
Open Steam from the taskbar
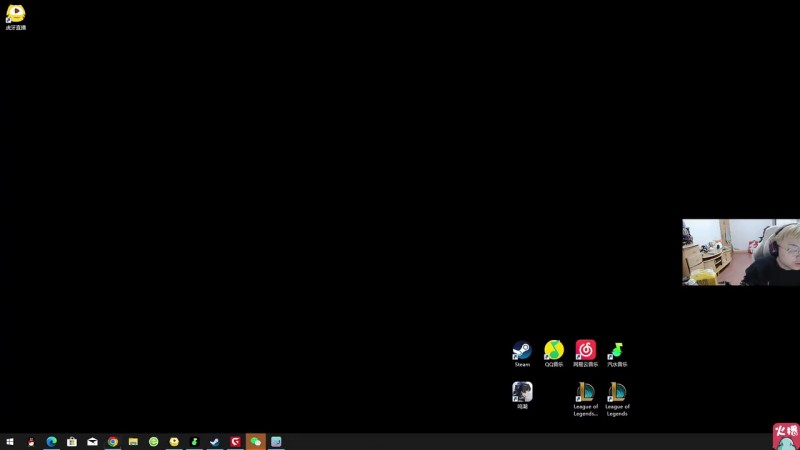pos(215,441)
